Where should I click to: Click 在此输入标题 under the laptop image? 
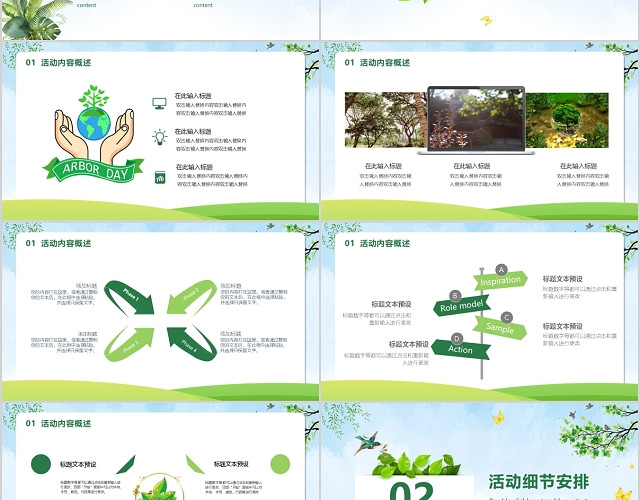pos(471,166)
